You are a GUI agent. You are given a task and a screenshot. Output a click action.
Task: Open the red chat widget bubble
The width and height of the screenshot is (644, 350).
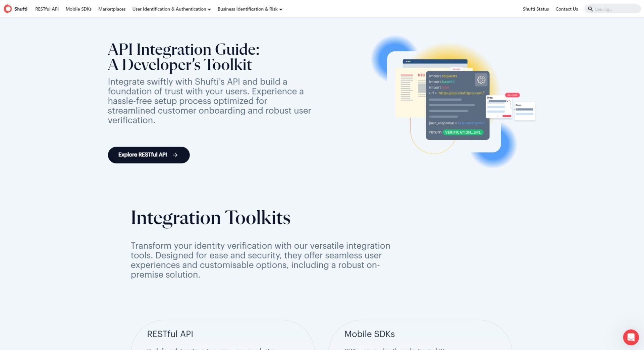point(631,337)
